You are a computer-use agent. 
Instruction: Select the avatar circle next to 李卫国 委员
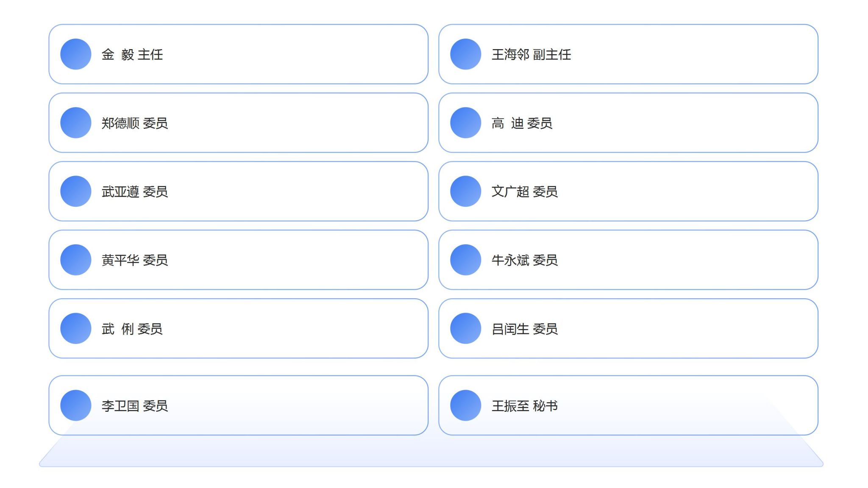pyautogui.click(x=76, y=405)
